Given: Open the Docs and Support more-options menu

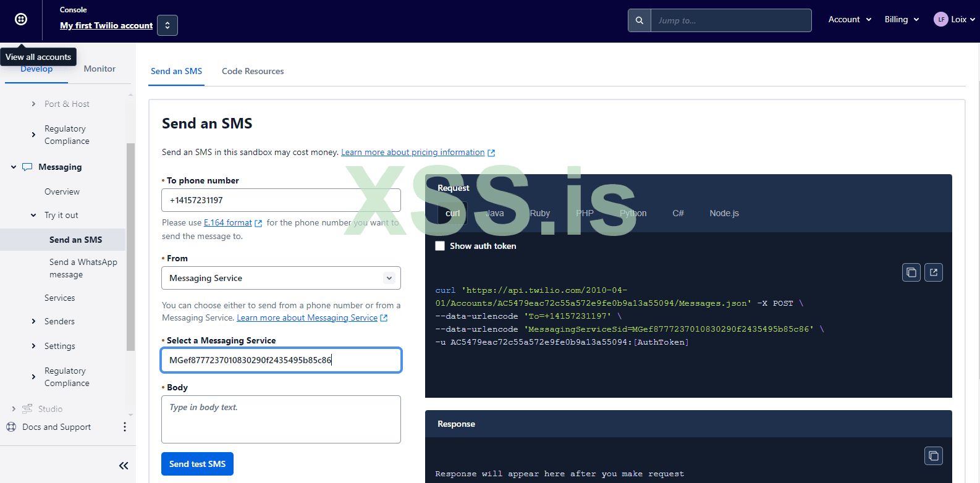Looking at the screenshot, I should pyautogui.click(x=125, y=427).
